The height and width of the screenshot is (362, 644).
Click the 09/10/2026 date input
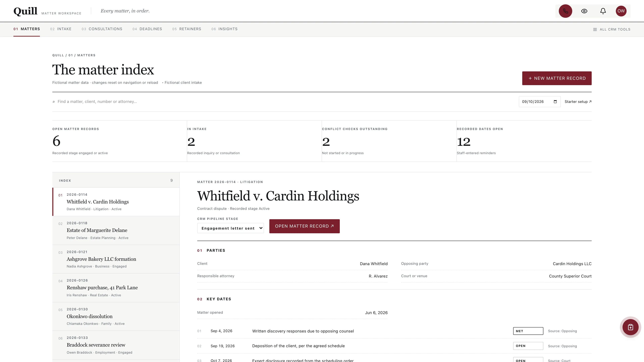click(x=540, y=102)
